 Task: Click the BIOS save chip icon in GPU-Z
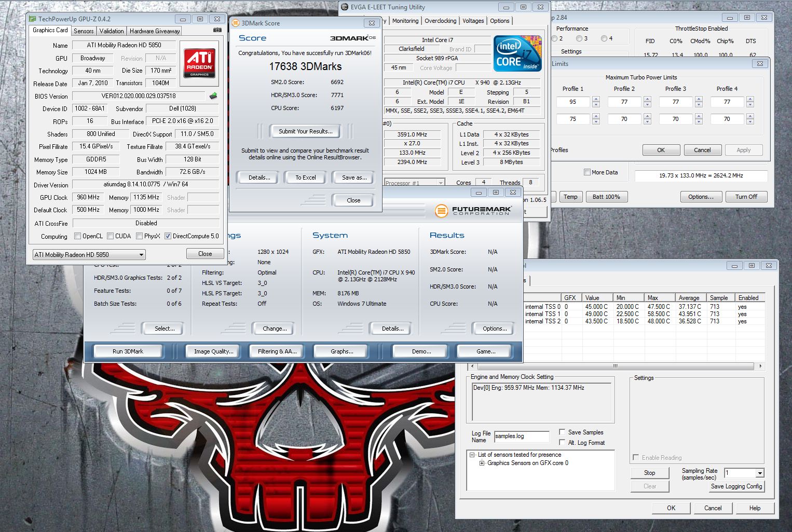tap(213, 96)
